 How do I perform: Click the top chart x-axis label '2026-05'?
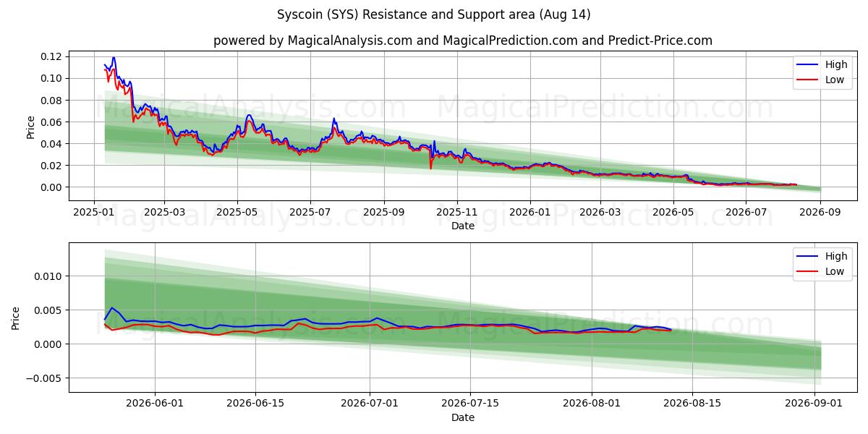tap(674, 213)
